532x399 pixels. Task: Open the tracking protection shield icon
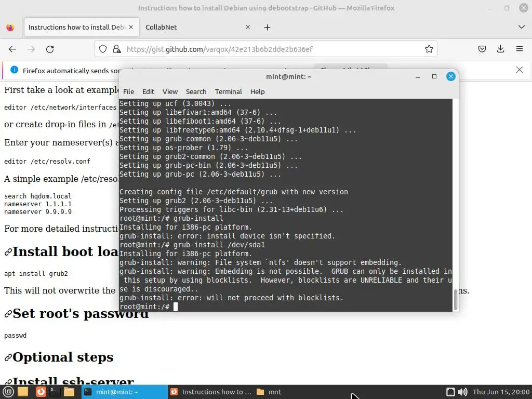coord(103,49)
